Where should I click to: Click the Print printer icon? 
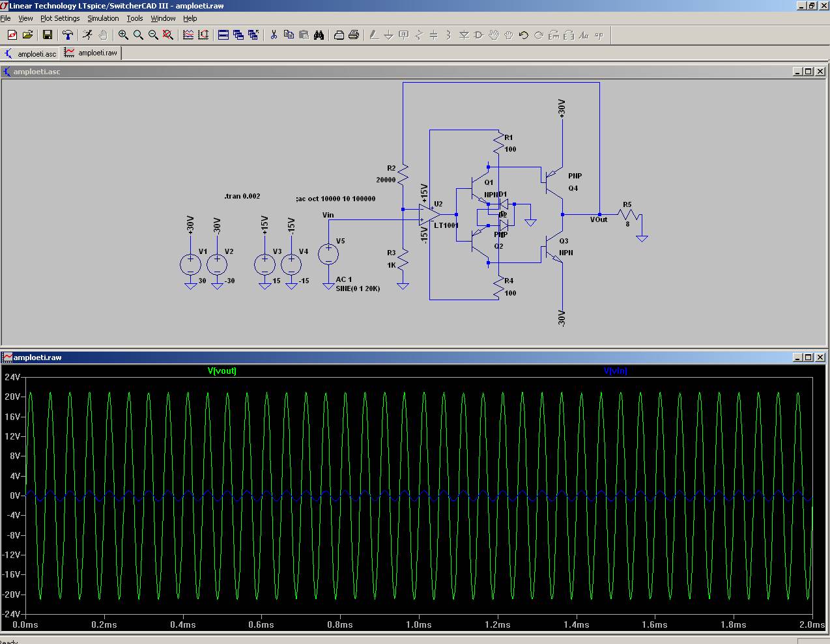click(x=354, y=35)
